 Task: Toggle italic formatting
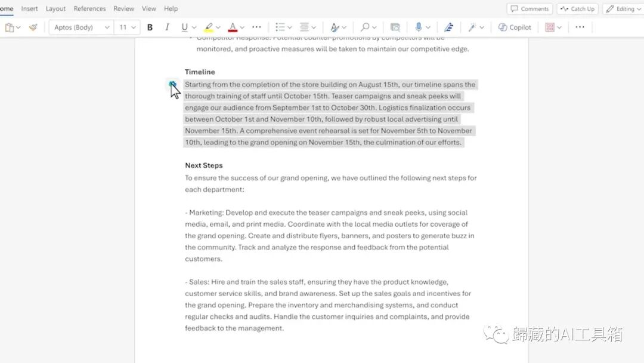point(167,27)
